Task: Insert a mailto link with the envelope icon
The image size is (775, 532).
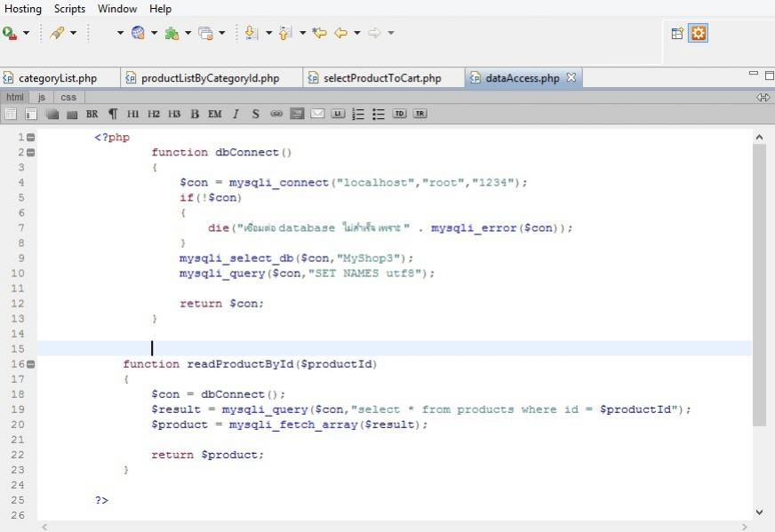Action: 317,114
